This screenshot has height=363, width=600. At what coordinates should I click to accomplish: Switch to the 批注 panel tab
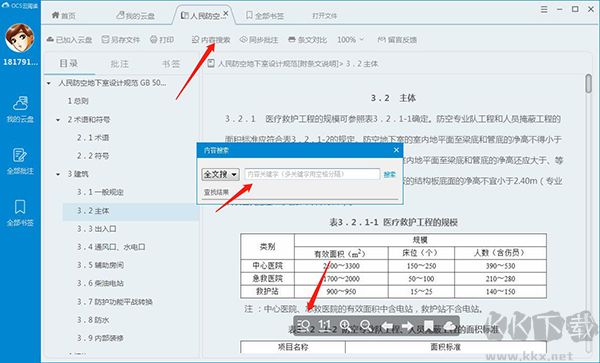click(119, 63)
